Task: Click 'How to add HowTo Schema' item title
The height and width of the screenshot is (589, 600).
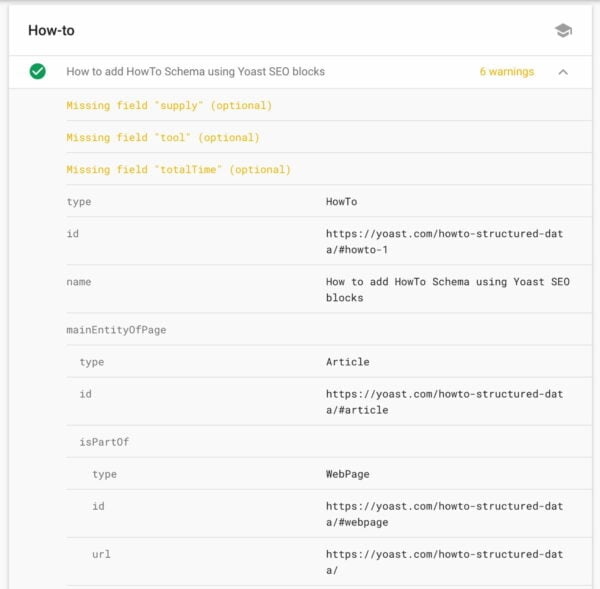Action: (195, 72)
